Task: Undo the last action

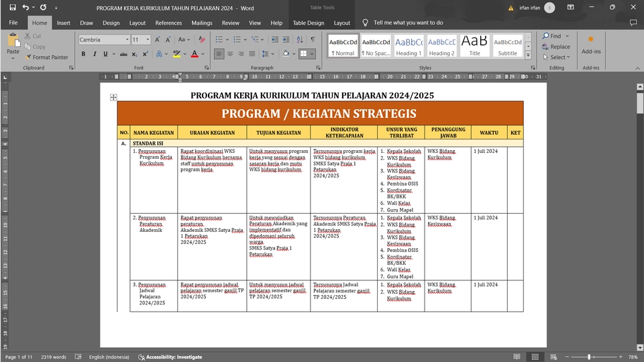Action: click(x=26, y=7)
